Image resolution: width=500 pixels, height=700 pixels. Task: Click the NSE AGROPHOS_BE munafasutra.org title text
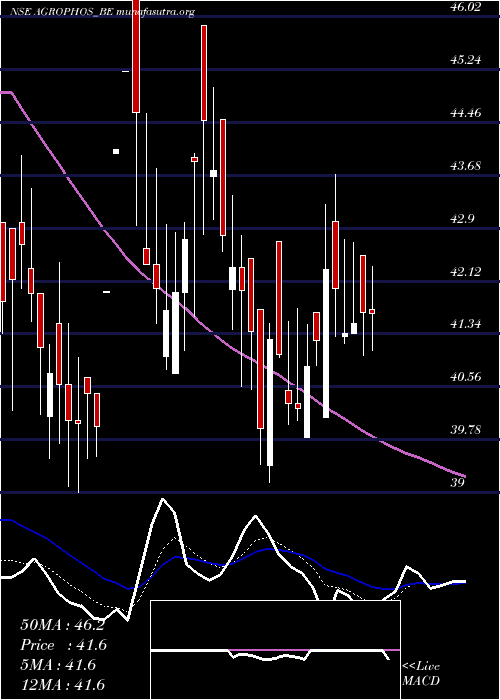point(102,13)
